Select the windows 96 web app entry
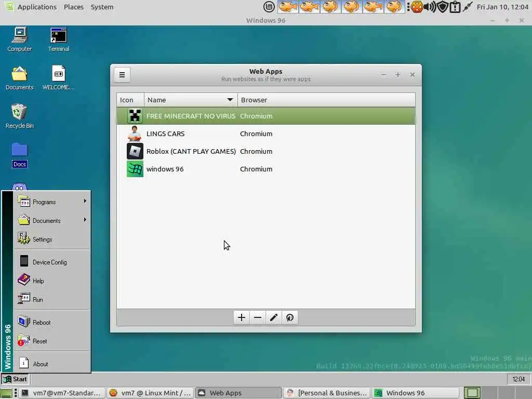Image resolution: width=532 pixels, height=399 pixels. coord(265,169)
